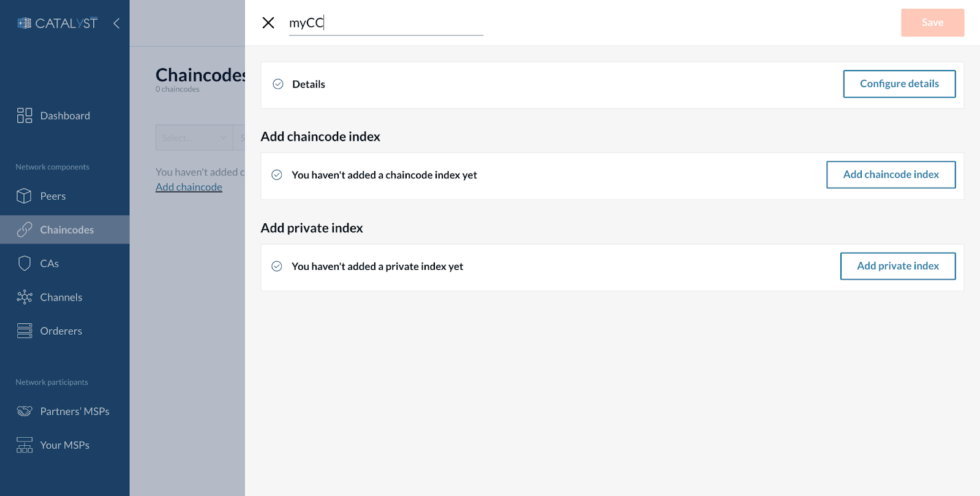Viewport: 980px width, 496px height.
Task: Open the Select filter dropdown
Action: click(x=194, y=137)
